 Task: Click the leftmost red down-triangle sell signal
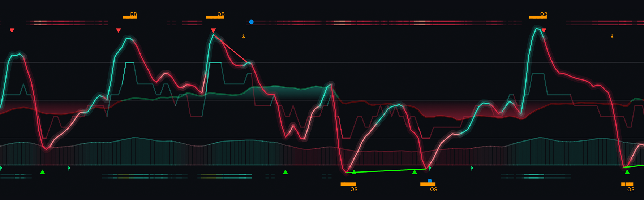[x=12, y=31]
